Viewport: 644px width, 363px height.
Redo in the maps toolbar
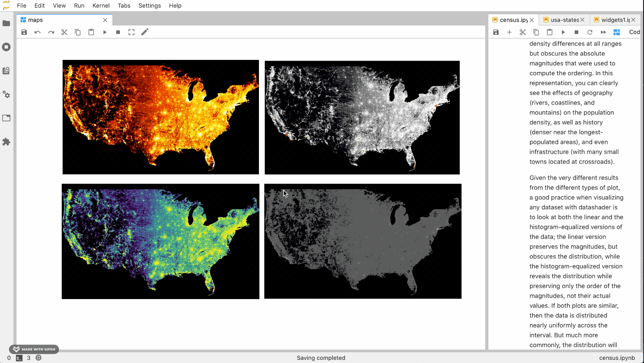[51, 32]
